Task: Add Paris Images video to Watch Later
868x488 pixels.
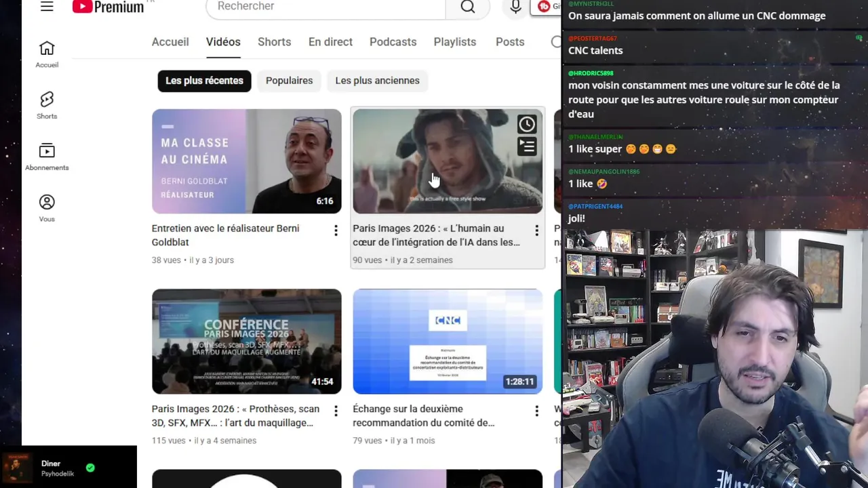Action: [x=527, y=124]
